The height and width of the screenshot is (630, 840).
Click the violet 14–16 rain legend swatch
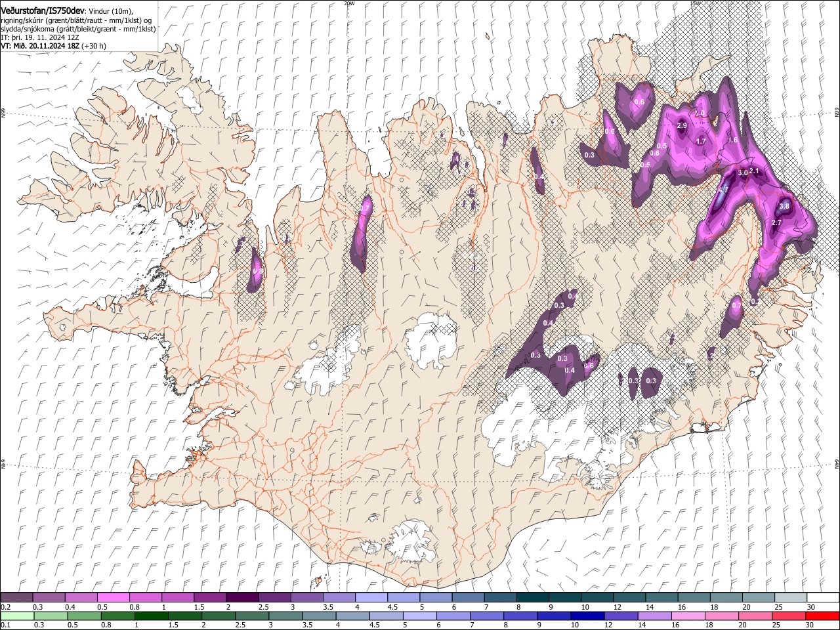click(x=654, y=616)
